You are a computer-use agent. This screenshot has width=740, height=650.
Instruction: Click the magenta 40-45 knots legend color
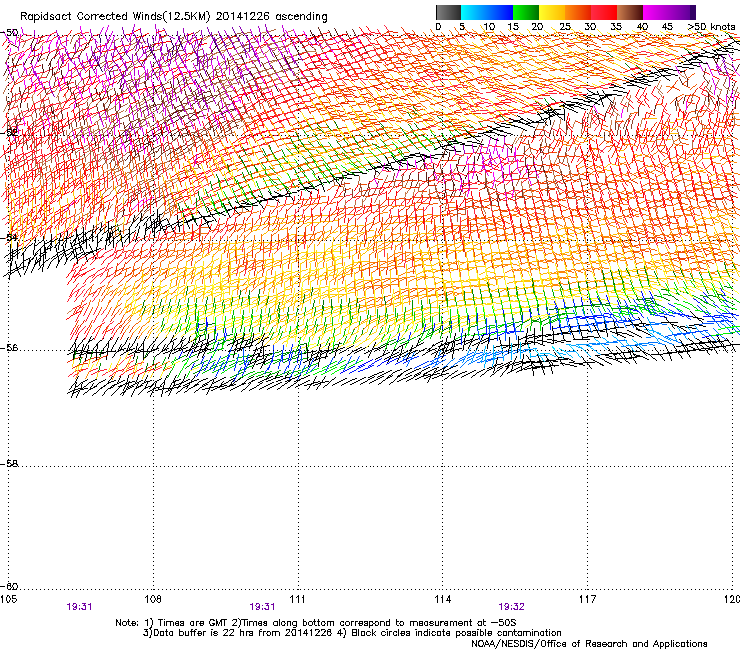point(656,12)
